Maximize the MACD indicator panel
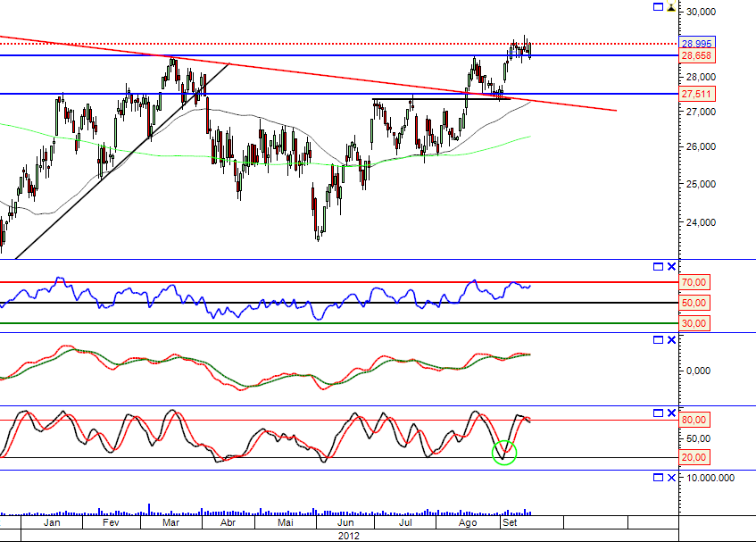 coord(658,340)
